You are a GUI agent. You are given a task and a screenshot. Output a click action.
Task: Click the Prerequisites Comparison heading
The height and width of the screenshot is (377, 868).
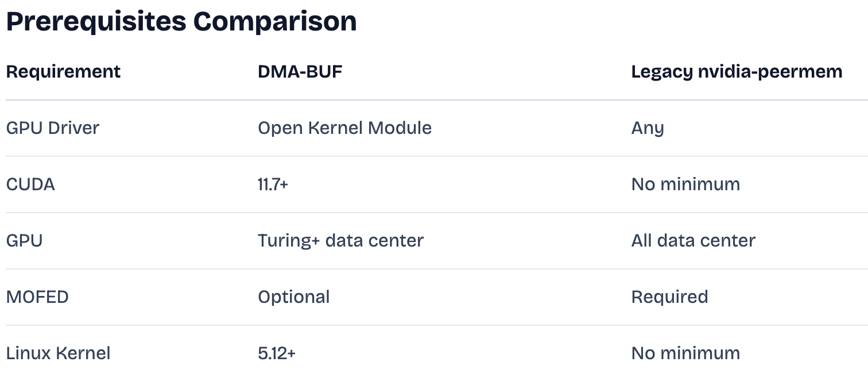pyautogui.click(x=181, y=22)
